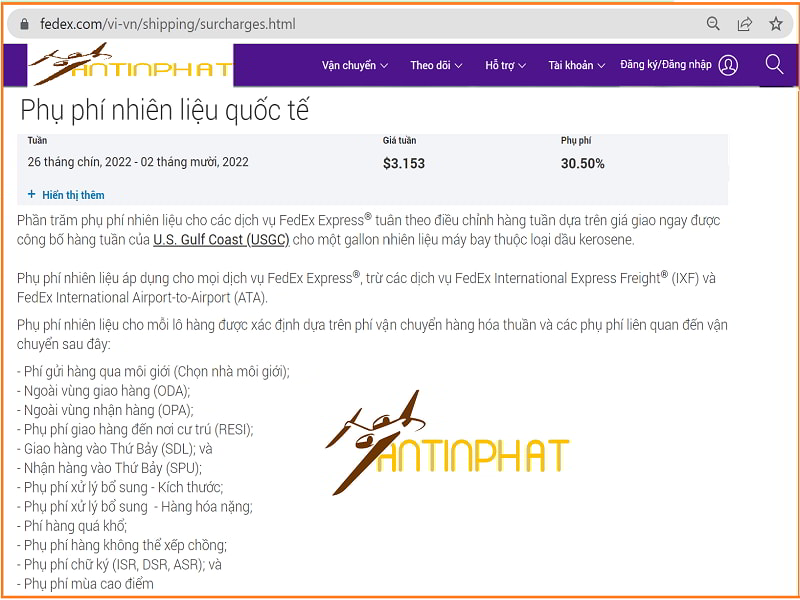Click the site info lock icon
This screenshot has width=800, height=600.
[x=25, y=24]
